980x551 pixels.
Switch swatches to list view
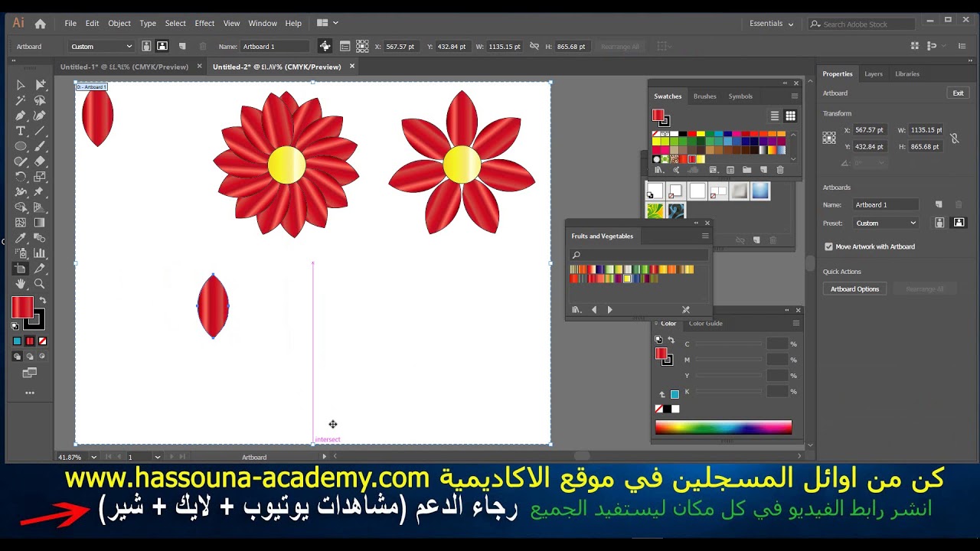click(x=775, y=116)
